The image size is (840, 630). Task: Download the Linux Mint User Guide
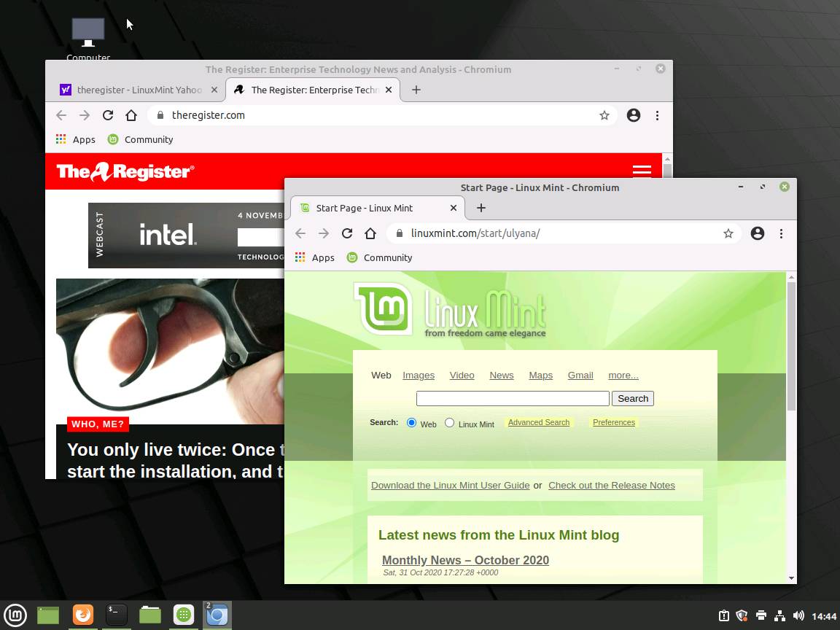pyautogui.click(x=450, y=486)
